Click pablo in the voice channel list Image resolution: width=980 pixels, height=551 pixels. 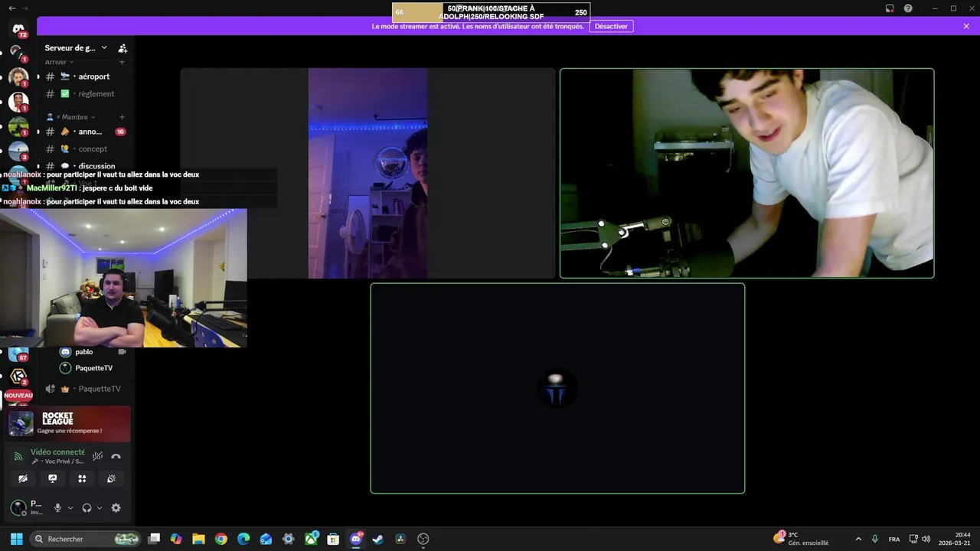click(84, 352)
